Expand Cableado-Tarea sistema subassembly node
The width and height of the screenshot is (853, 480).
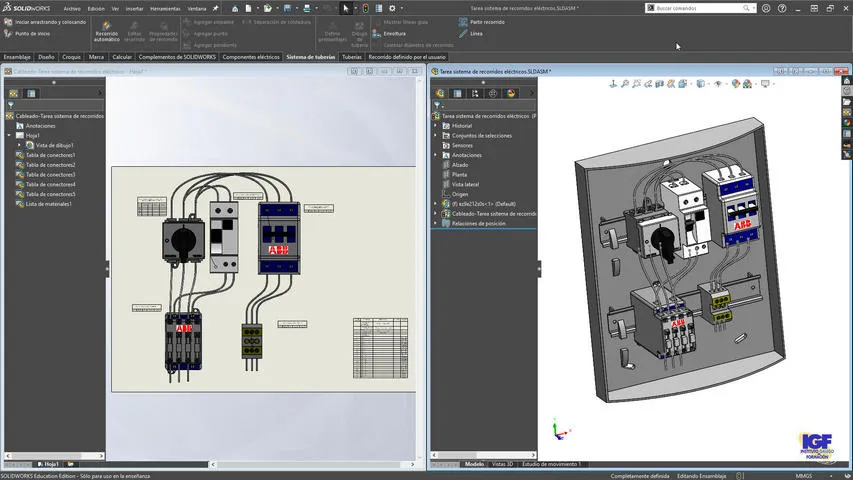point(435,213)
